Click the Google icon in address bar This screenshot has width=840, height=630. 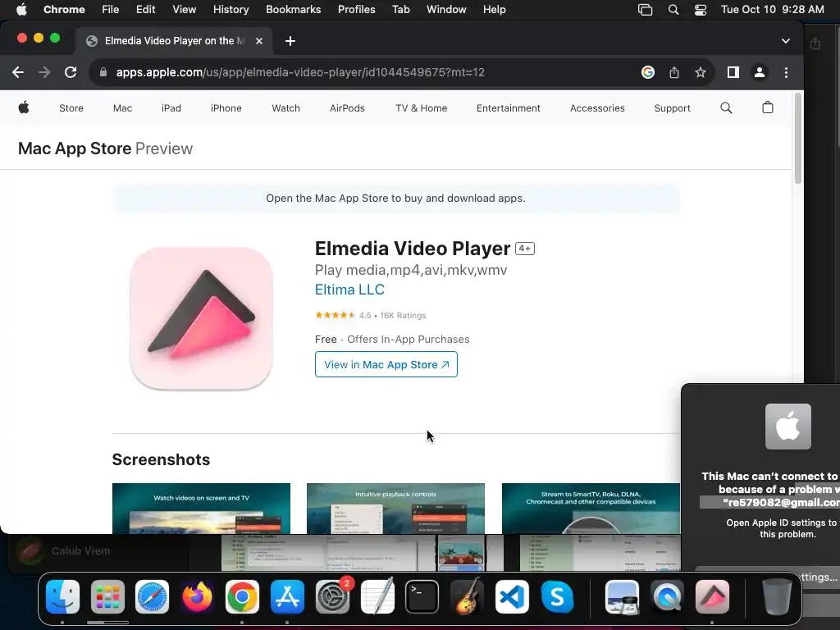pos(648,72)
